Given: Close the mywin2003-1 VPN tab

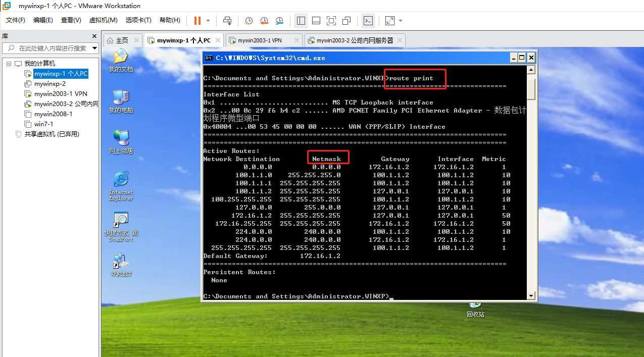Looking at the screenshot, I should (295, 40).
